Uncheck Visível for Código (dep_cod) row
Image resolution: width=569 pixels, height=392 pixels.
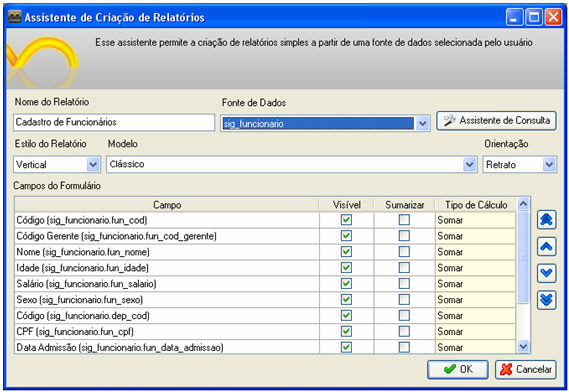pyautogui.click(x=346, y=316)
